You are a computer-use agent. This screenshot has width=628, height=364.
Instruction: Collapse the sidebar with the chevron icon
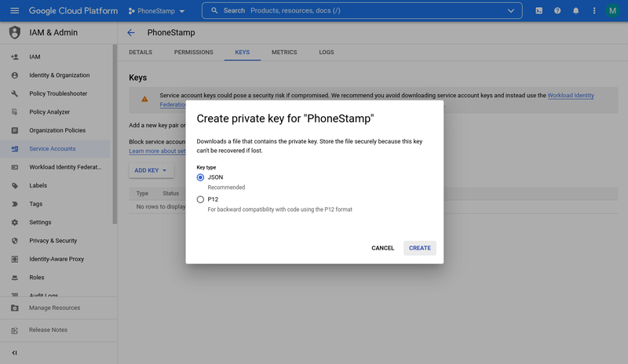tap(14, 353)
